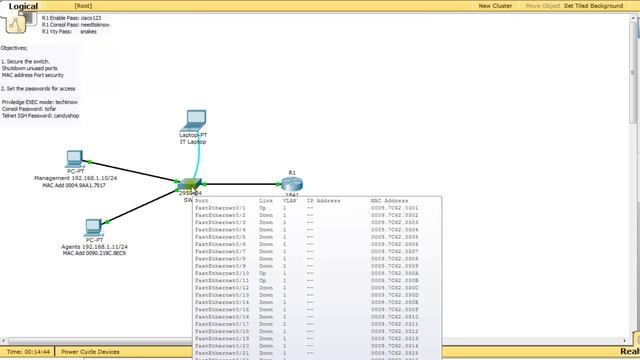Click the 'R1' router name label

(x=292, y=173)
